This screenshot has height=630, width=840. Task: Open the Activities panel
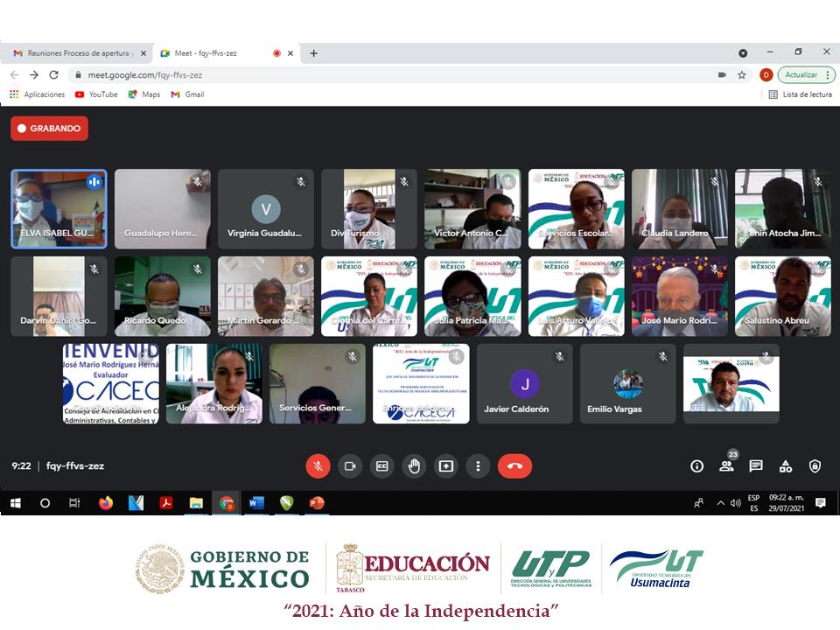786,466
